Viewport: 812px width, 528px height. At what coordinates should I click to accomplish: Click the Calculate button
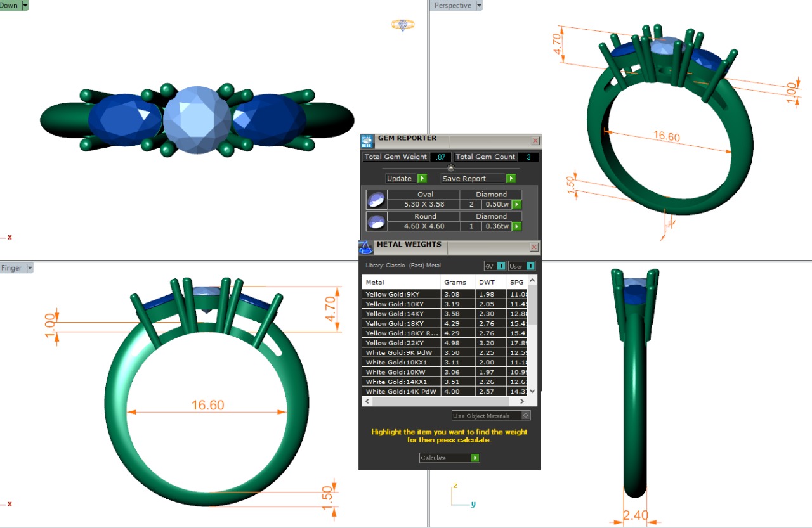coord(449,458)
